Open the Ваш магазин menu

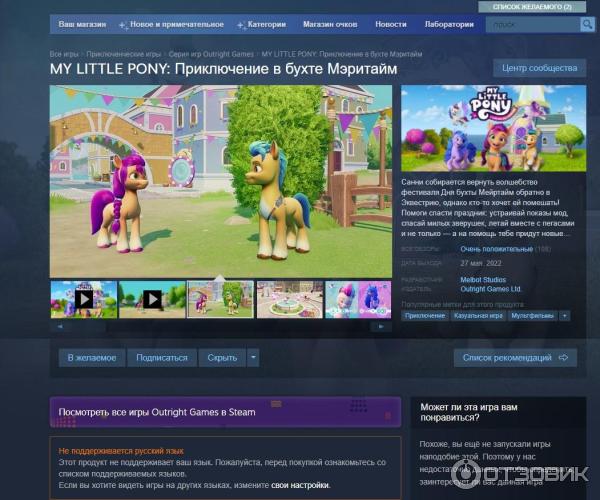82,24
